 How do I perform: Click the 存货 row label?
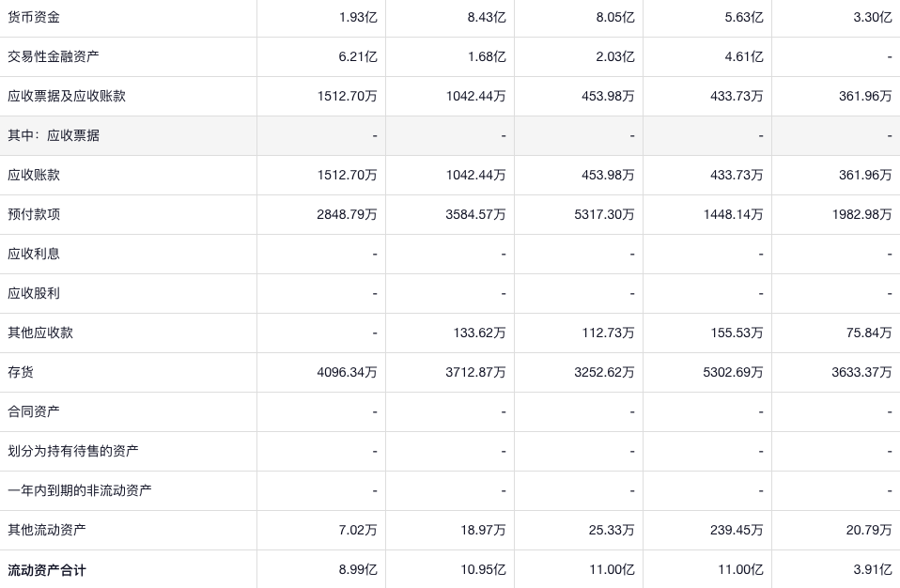point(21,372)
